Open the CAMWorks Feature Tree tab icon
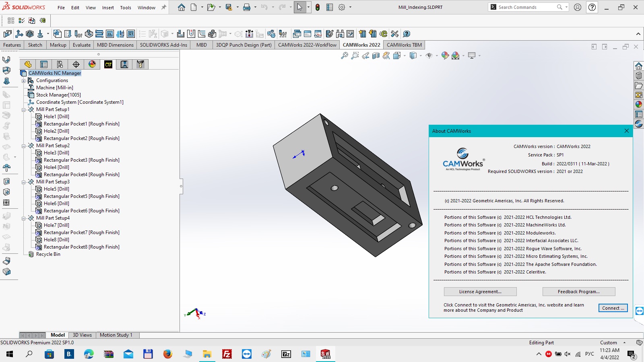Screen dimensions: 644x362 point(108,64)
